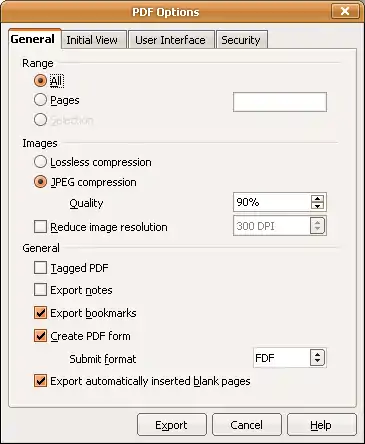
Task: Open the Submit format FDF dropdown
Action: pos(290,358)
